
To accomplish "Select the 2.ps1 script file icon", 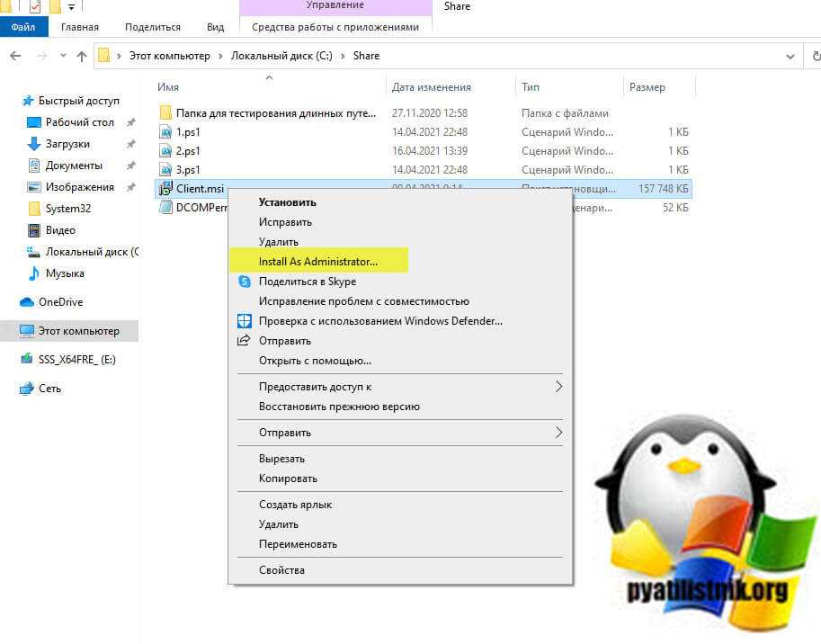I will click(x=165, y=151).
